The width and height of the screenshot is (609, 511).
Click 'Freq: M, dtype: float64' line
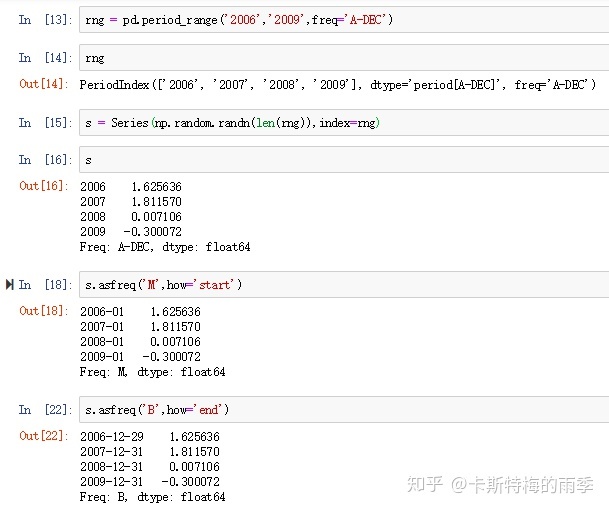point(152,372)
